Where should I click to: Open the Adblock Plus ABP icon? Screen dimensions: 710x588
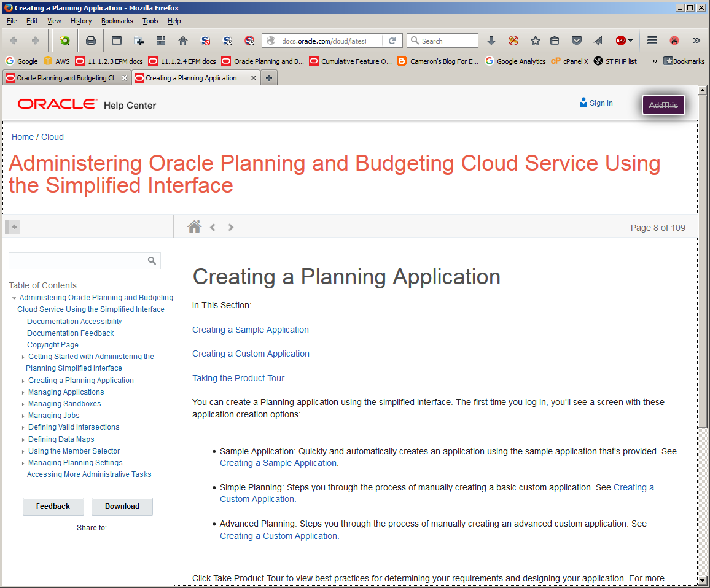tap(621, 41)
